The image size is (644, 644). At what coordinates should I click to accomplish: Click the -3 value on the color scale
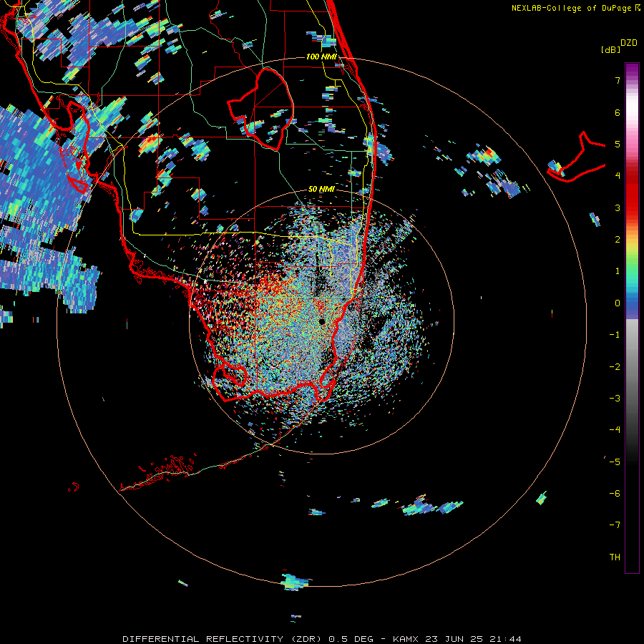tap(615, 399)
